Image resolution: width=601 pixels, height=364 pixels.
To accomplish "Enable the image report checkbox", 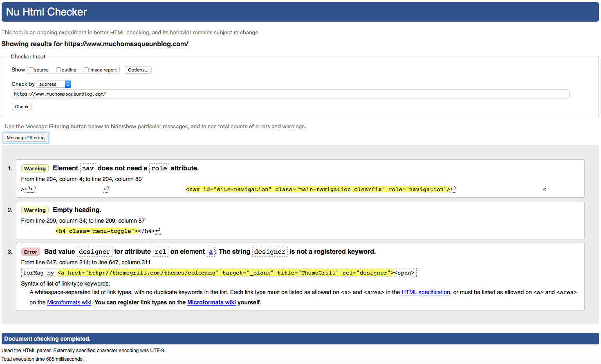I will (86, 70).
